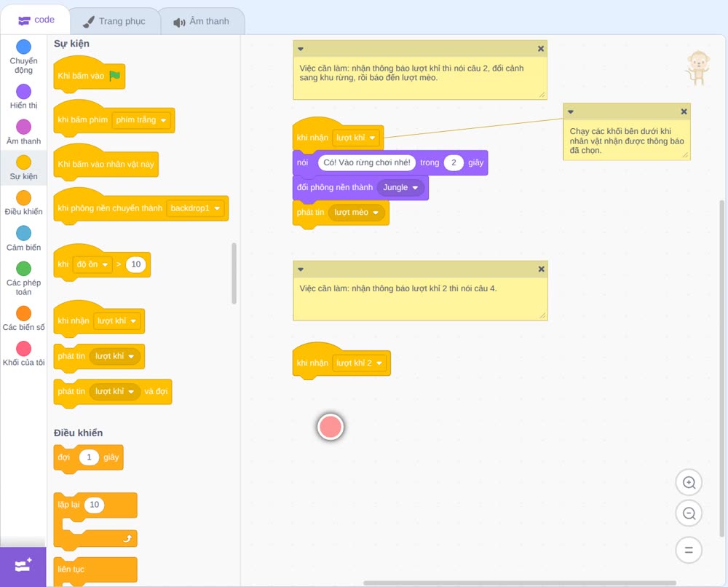Open the 'lượt mèo' broadcast dropdown
Viewport: 728px width, 587px height.
click(x=357, y=213)
